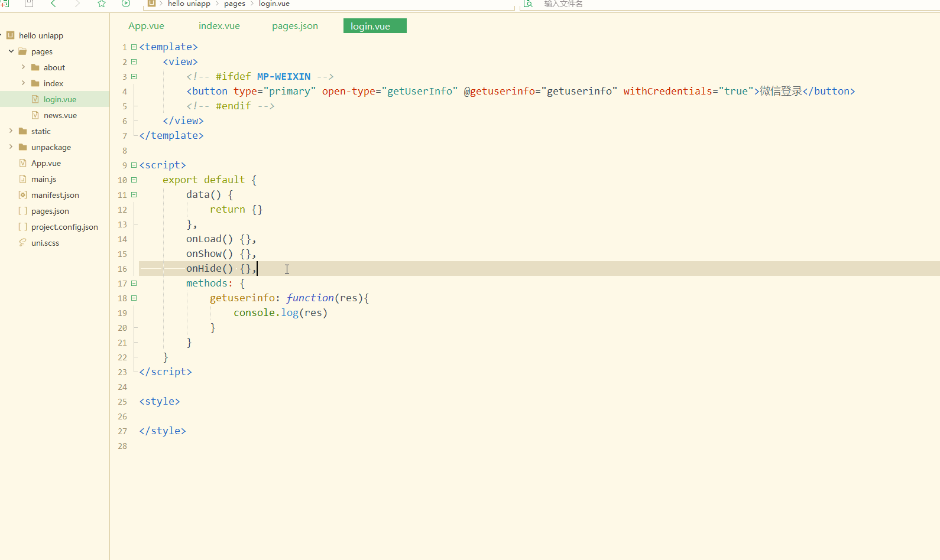Fold the script block on line 9
This screenshot has height=560, width=940.
(134, 165)
